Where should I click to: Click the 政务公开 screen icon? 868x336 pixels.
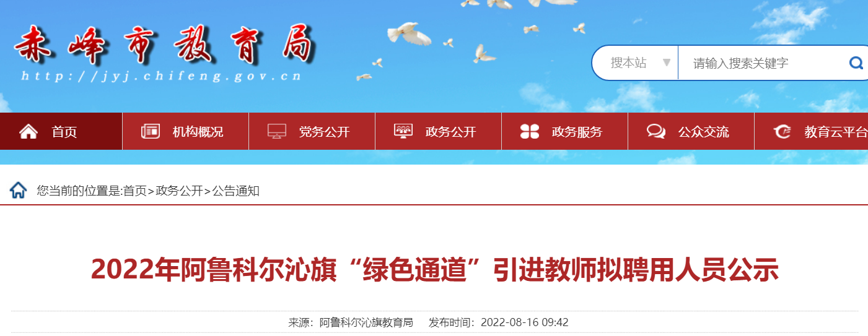[403, 131]
